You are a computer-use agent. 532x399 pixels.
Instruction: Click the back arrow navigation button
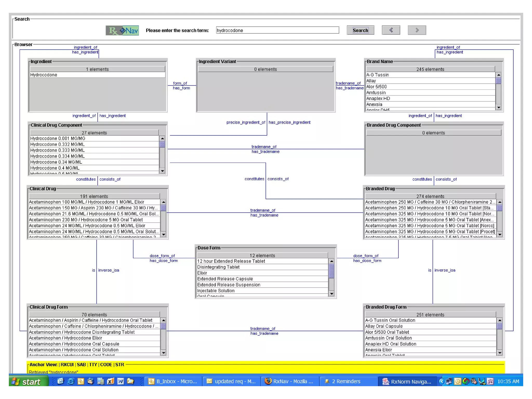tap(391, 30)
